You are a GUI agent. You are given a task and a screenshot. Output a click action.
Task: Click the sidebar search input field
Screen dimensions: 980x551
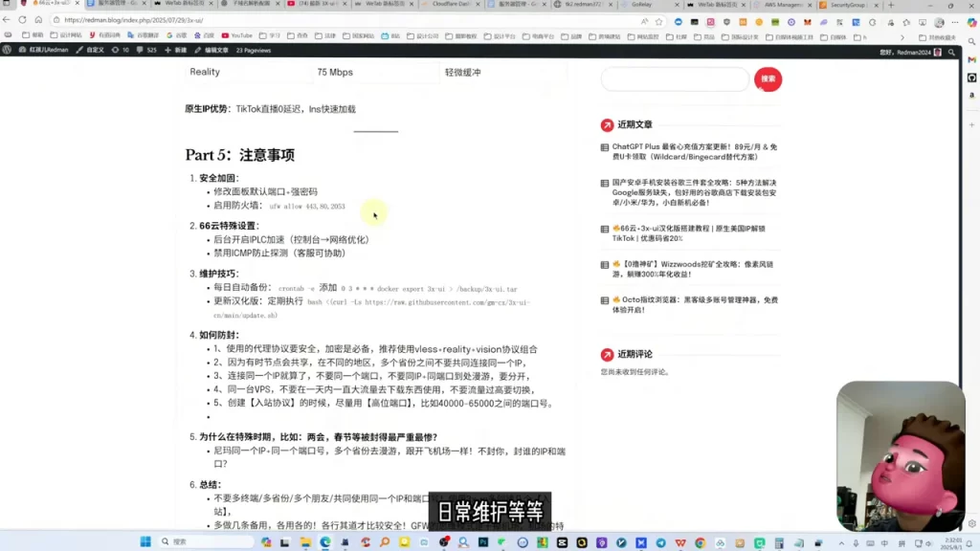pos(675,79)
